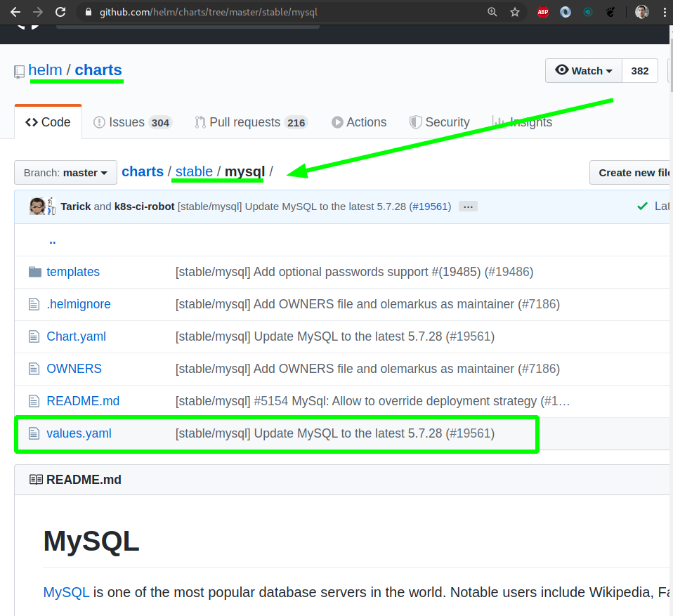
Task: Click the browser forward arrow
Action: coord(38,12)
